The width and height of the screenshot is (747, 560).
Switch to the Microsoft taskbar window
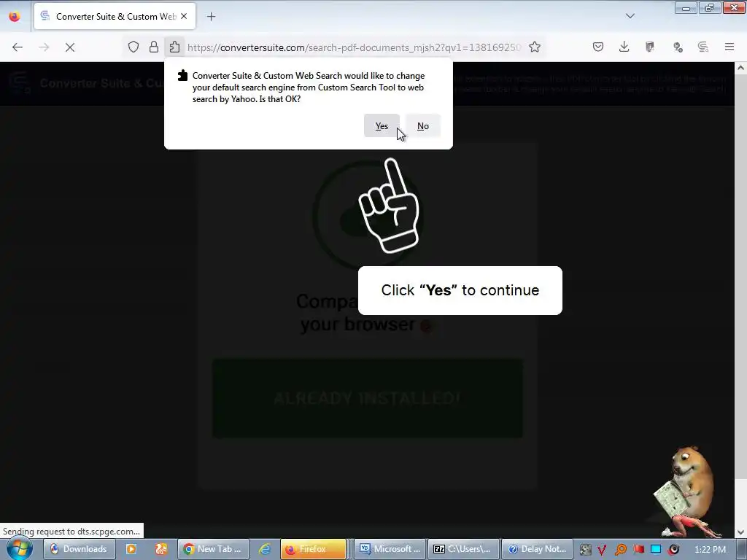[390, 549]
